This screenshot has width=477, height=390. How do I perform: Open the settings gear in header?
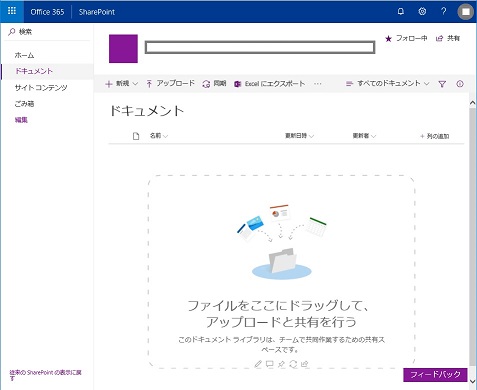(x=422, y=12)
